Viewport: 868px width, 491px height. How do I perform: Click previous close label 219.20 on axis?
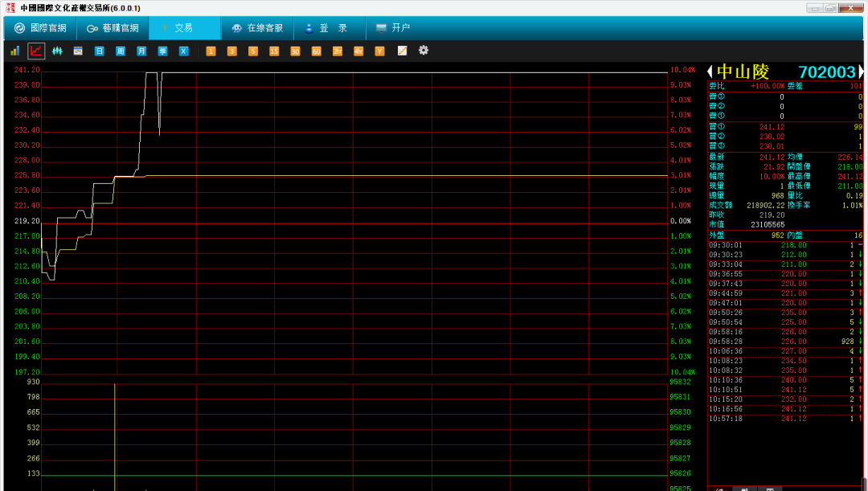click(x=27, y=221)
